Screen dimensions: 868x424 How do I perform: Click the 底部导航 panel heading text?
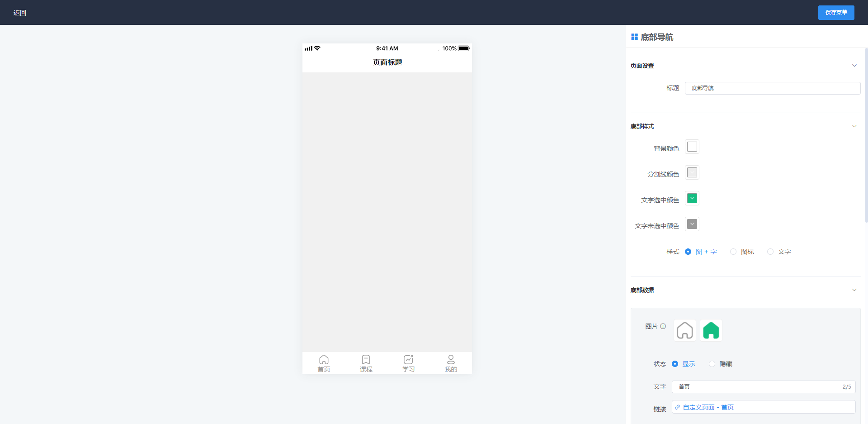tap(657, 37)
